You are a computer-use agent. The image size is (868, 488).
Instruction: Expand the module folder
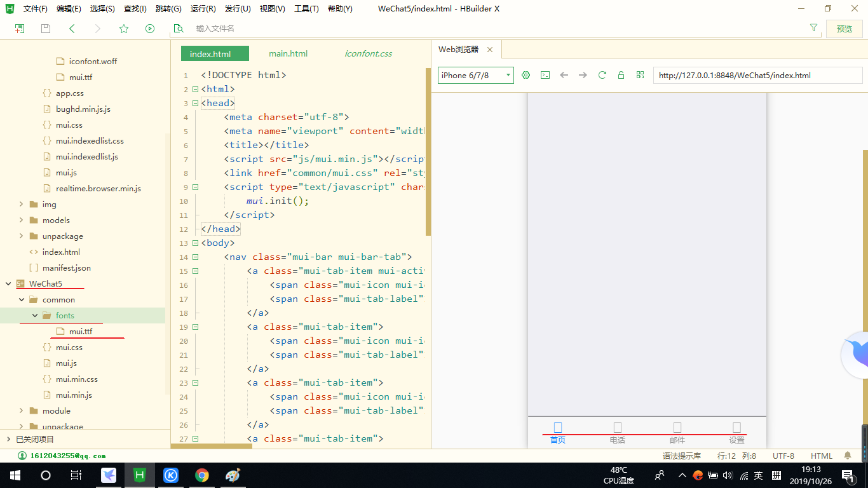[x=21, y=410]
